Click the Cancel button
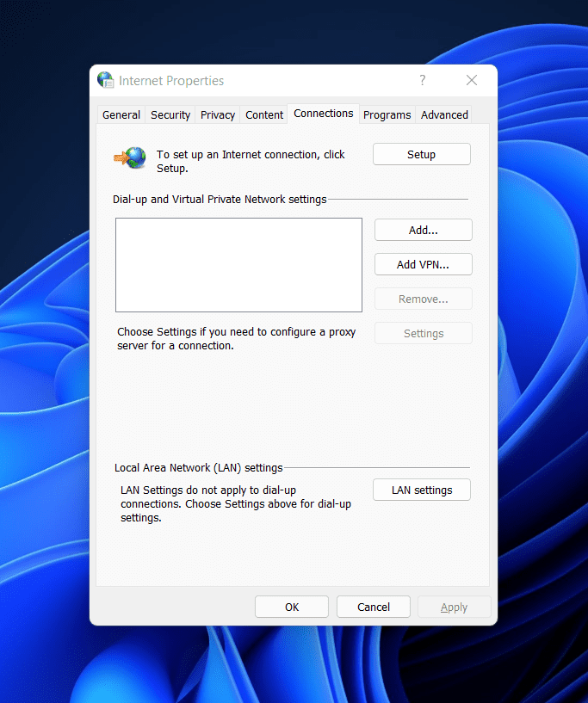The image size is (588, 703). (374, 607)
